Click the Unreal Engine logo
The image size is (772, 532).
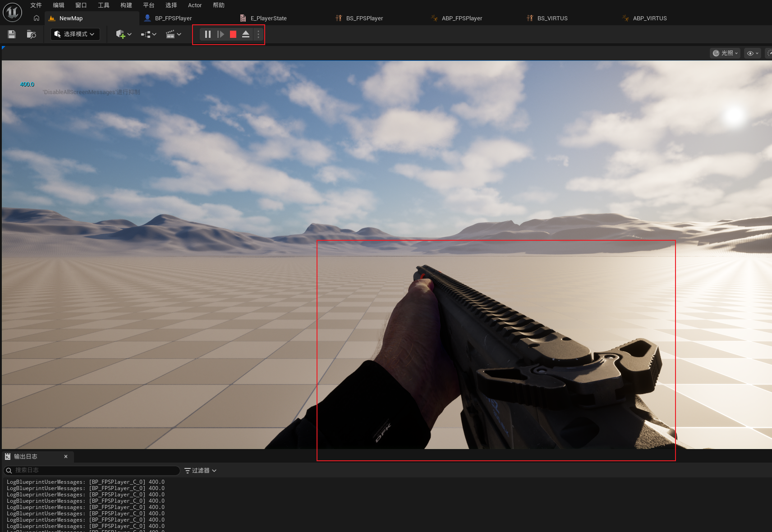point(12,12)
